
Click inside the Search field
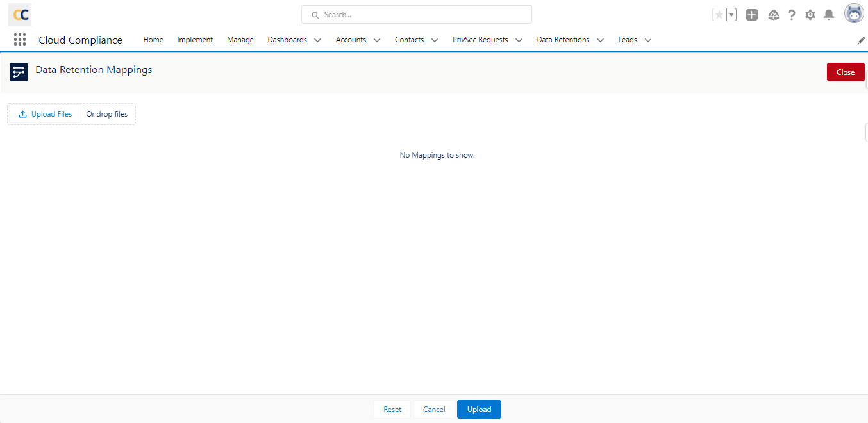[x=416, y=14]
